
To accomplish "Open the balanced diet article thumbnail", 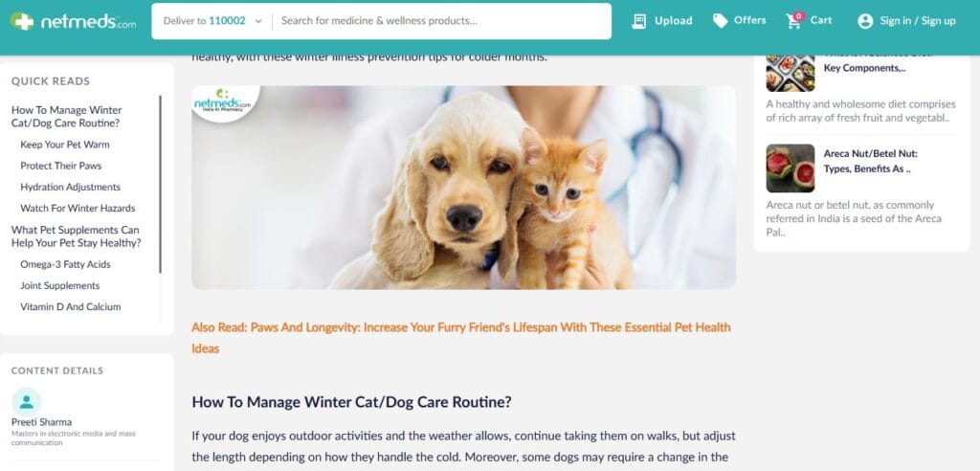I will pos(791,73).
